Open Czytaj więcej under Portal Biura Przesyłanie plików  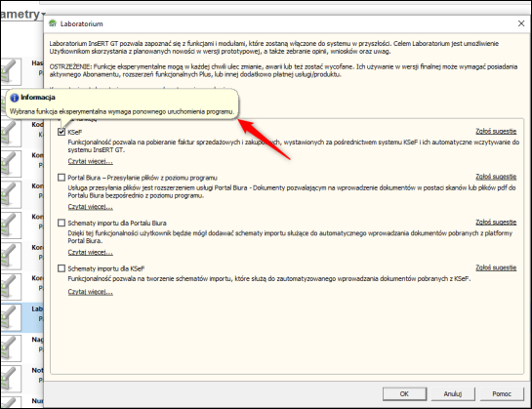pyautogui.click(x=90, y=207)
